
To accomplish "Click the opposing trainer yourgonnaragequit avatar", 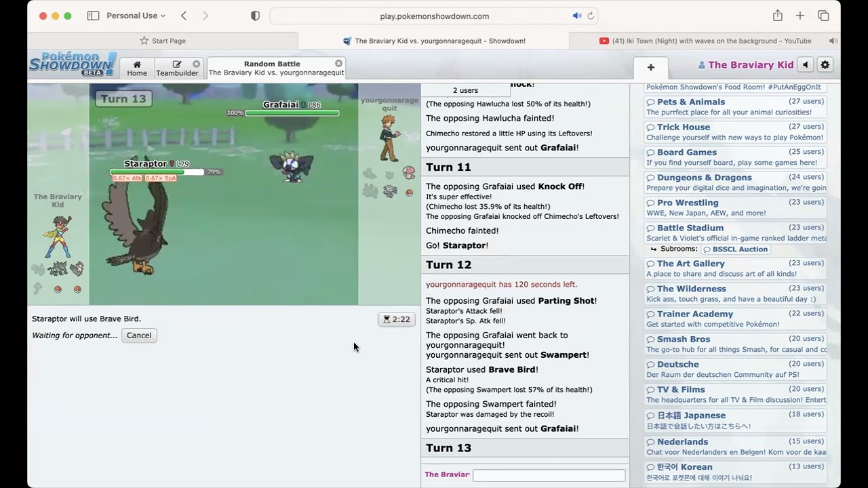I will click(389, 137).
